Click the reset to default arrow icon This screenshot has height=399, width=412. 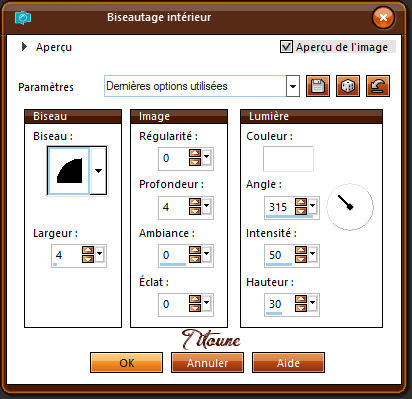pyautogui.click(x=378, y=86)
